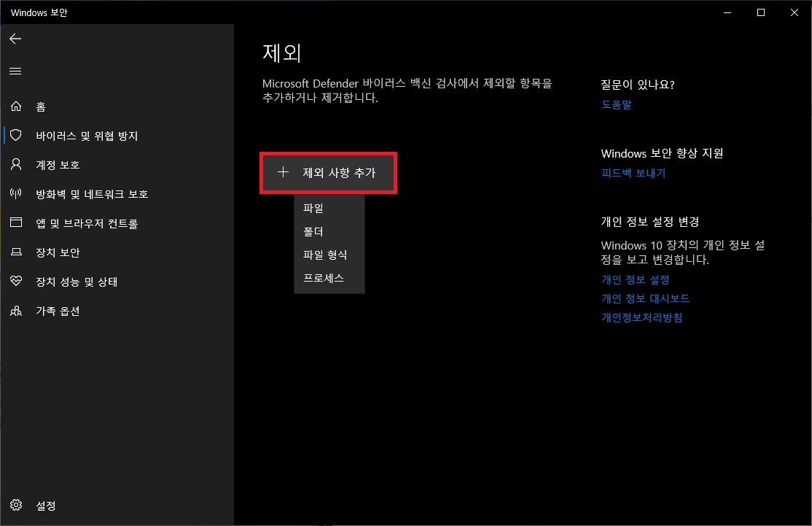Click the firewall antenna icon
812x526 pixels.
coord(16,194)
